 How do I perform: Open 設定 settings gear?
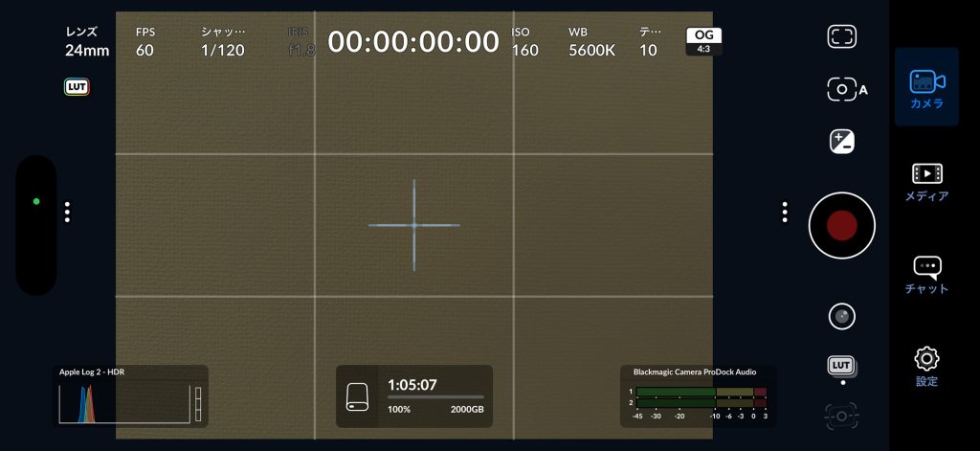click(x=926, y=366)
